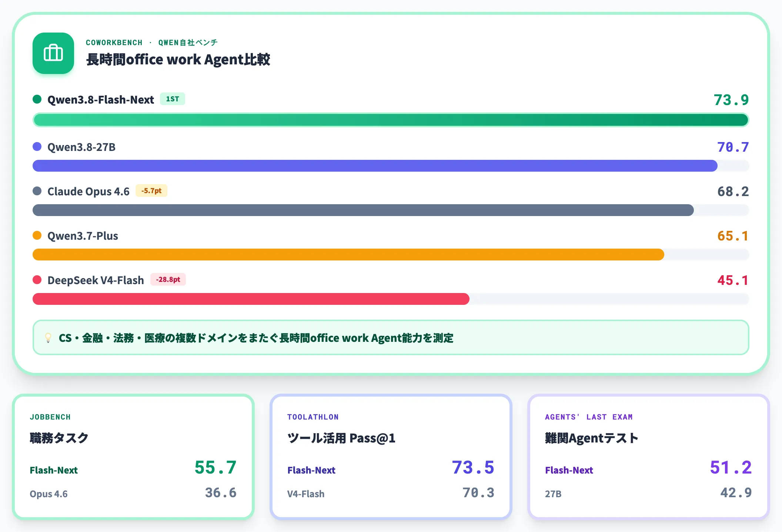Click the Claude Opus 4.6 gray bar
The height and width of the screenshot is (532, 782).
pos(363,210)
